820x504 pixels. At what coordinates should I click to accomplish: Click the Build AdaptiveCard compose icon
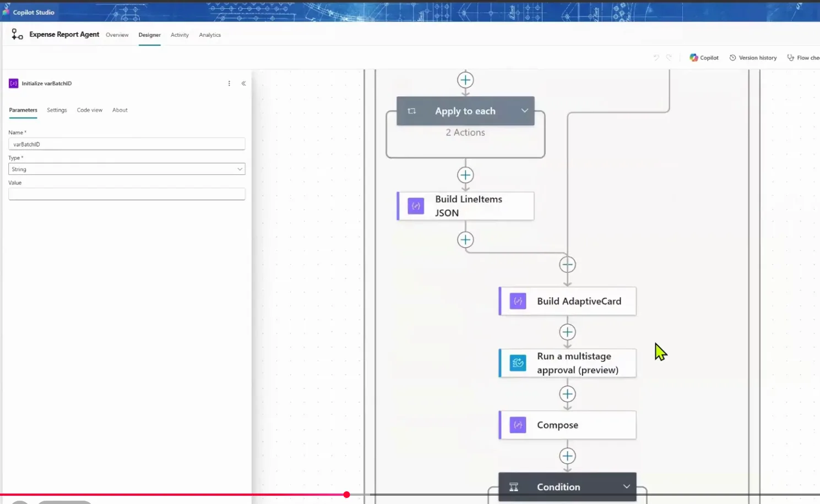click(518, 301)
